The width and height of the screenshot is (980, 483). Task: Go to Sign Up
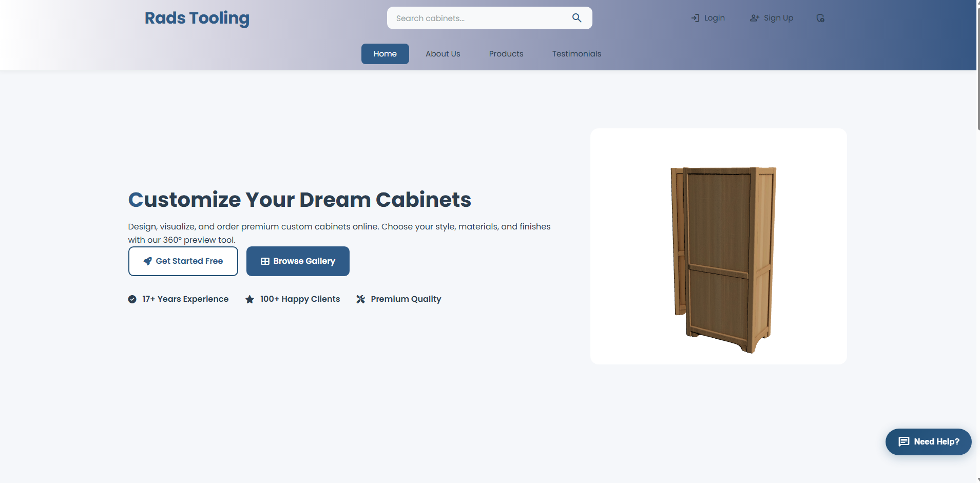coord(772,18)
